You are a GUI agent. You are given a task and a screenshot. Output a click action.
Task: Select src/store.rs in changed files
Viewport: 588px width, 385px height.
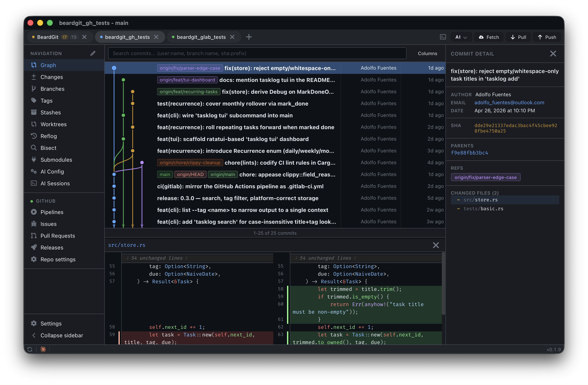pos(505,200)
